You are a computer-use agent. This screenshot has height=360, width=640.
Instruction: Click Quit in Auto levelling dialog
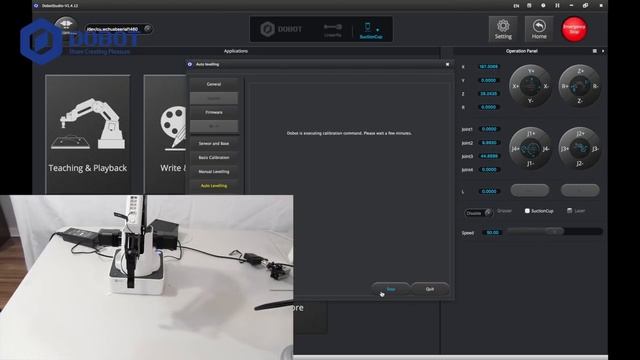point(430,289)
